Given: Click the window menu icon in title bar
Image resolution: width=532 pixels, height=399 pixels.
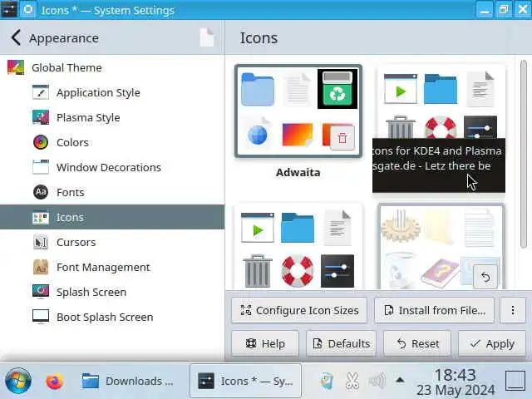Looking at the screenshot, I should point(8,10).
